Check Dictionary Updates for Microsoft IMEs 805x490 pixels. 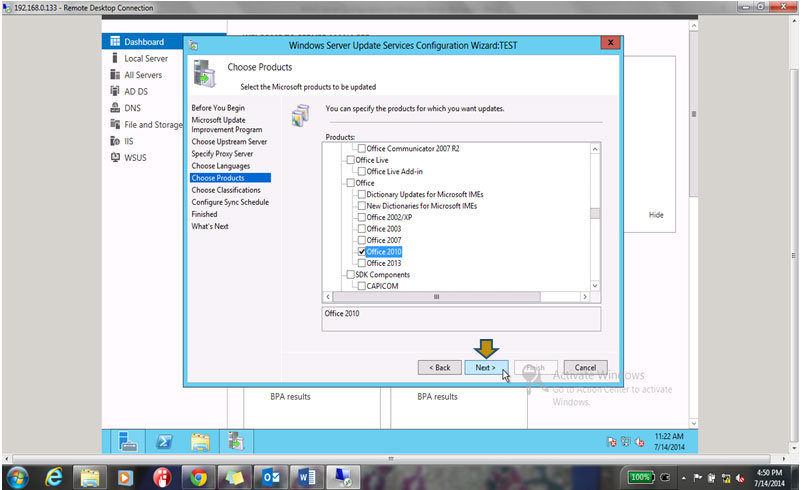361,194
